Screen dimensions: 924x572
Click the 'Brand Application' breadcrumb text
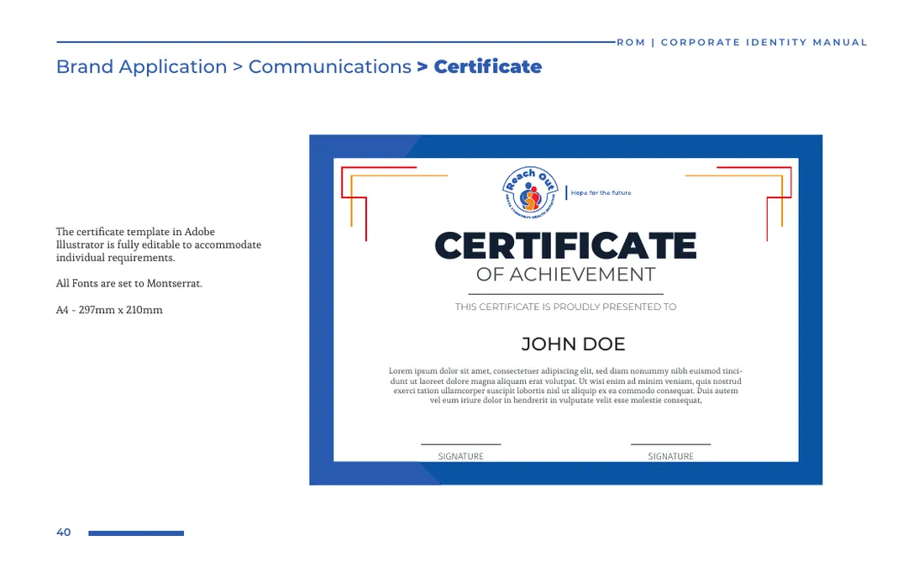[x=141, y=66]
